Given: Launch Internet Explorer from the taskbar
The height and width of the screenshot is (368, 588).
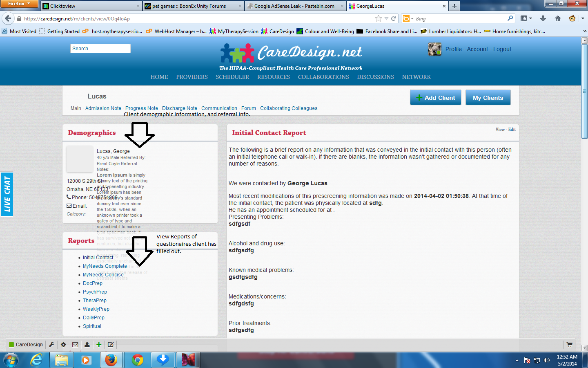Looking at the screenshot, I should click(37, 360).
